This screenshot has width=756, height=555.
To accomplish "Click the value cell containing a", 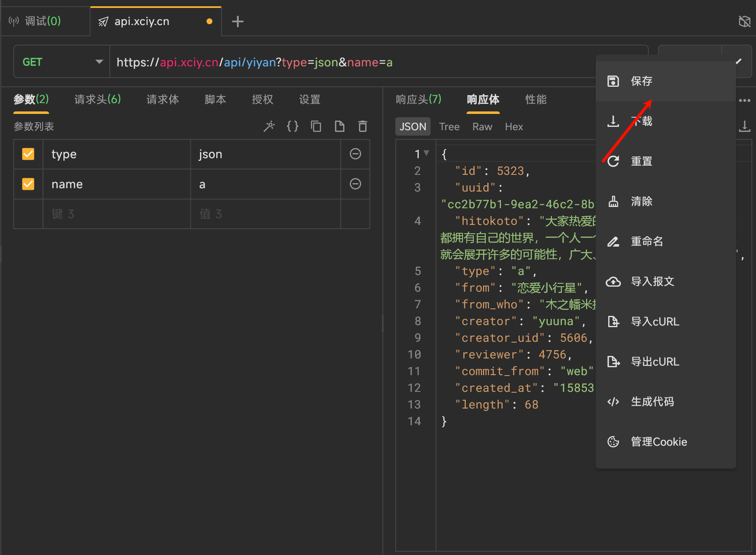I will tap(265, 184).
